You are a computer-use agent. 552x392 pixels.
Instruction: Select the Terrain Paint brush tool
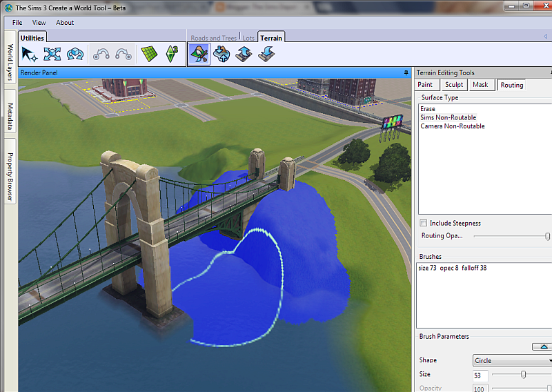pyautogui.click(x=199, y=54)
